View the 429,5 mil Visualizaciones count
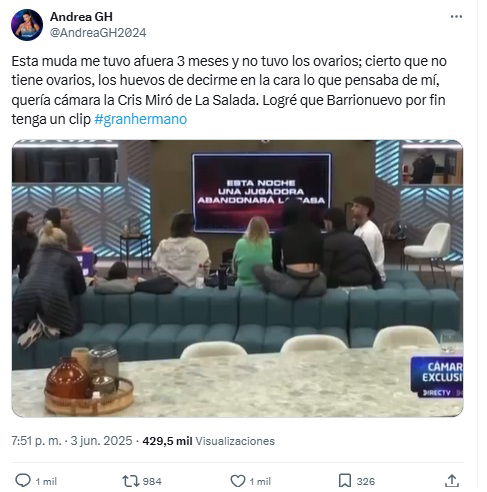 coord(208,441)
